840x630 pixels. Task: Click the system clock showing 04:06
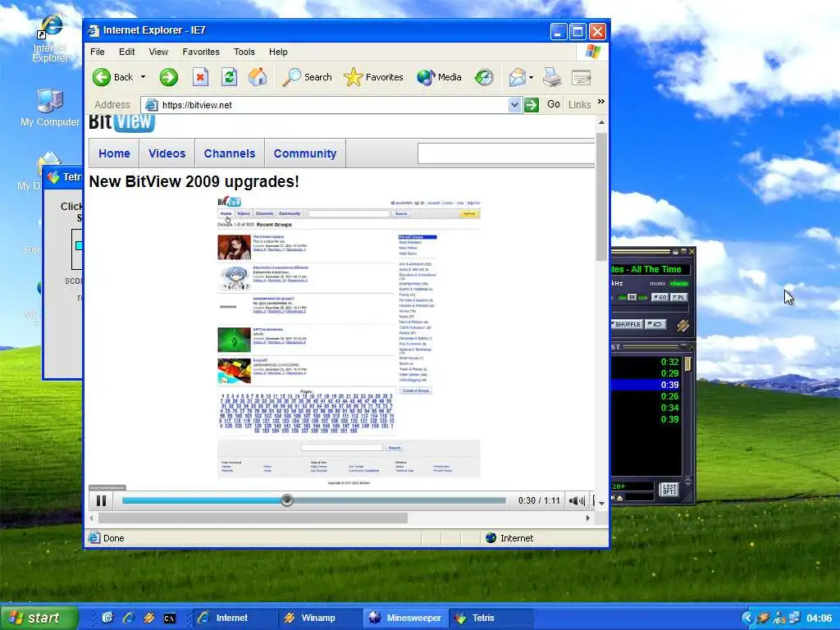point(819,619)
